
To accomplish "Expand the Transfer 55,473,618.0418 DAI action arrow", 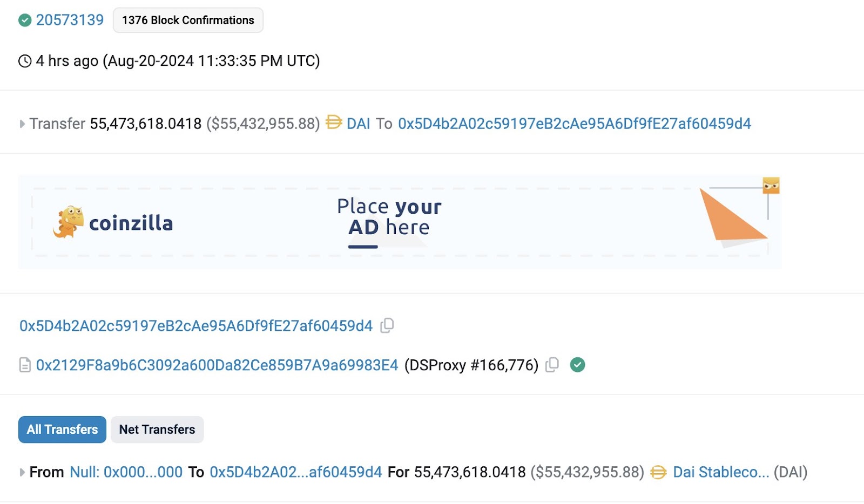I will [x=22, y=124].
